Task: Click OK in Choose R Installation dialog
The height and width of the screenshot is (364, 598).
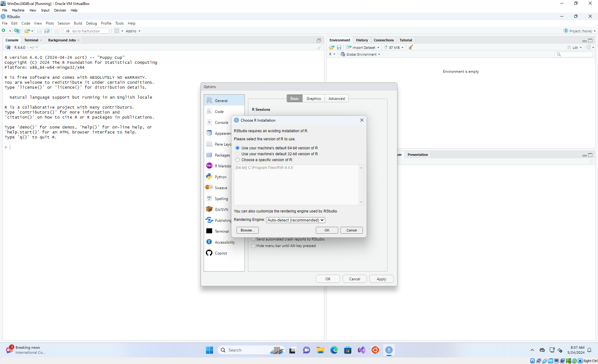Action: [327, 231]
